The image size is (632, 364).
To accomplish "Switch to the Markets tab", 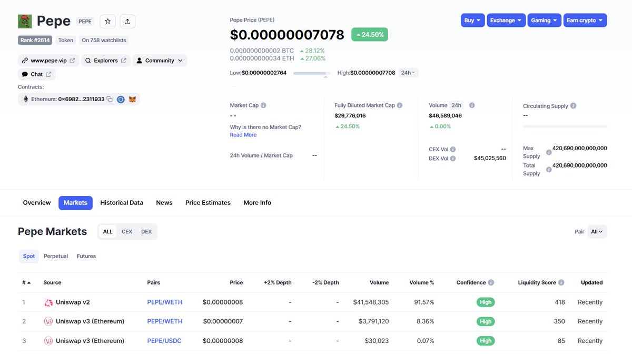I will click(75, 203).
